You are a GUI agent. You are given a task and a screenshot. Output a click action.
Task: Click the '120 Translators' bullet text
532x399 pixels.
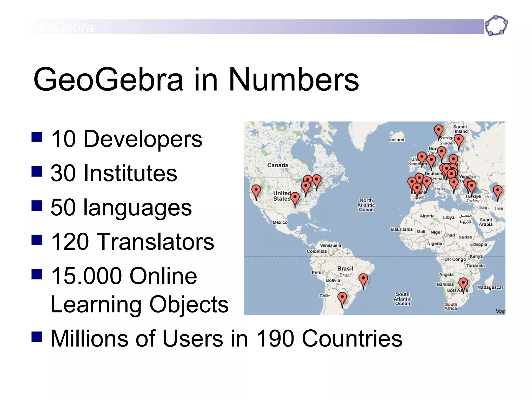pyautogui.click(x=132, y=242)
